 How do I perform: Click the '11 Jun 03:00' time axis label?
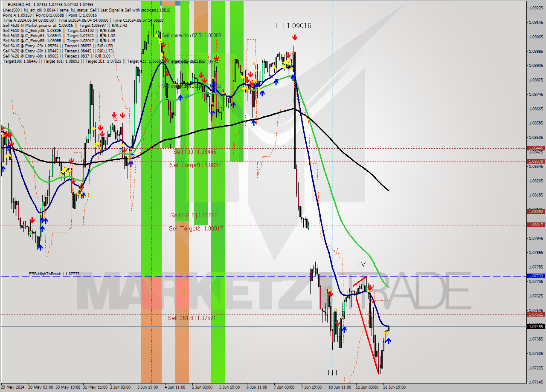click(x=367, y=387)
